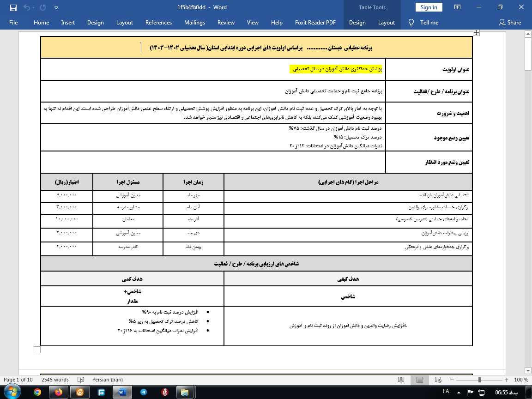Viewport: 532px width, 399px height.
Task: Click the yellow highlighted priority title text
Action: coord(336,69)
